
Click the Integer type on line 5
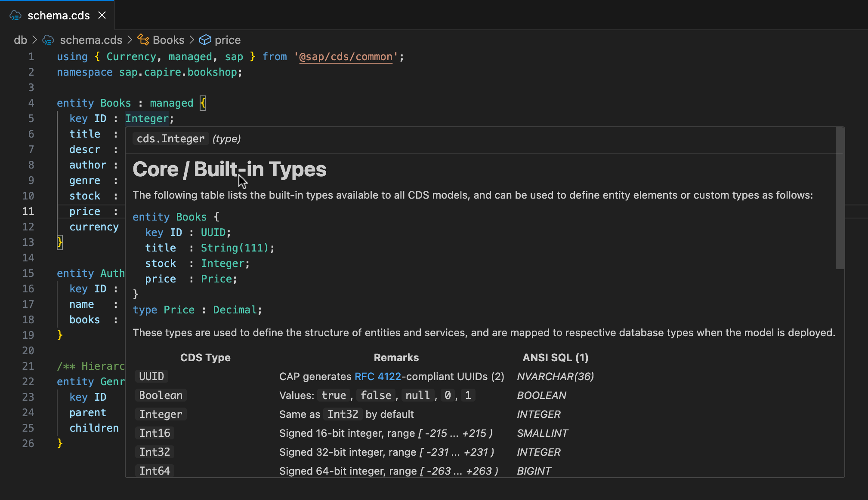click(147, 119)
